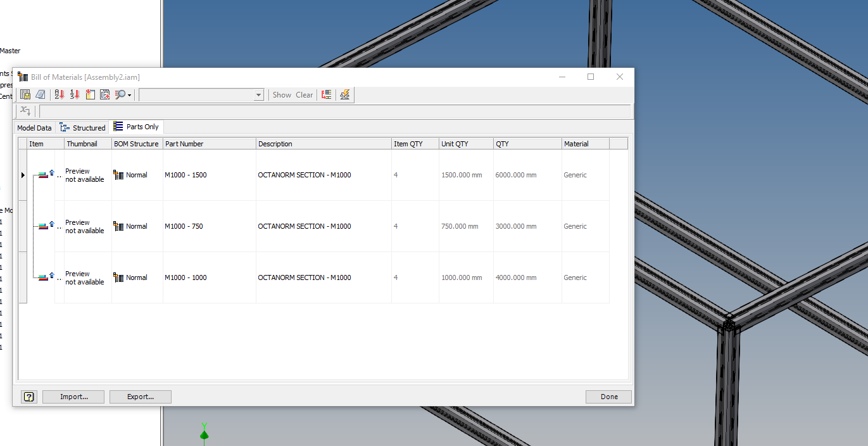Screen dimensions: 868x446
Task: Click the Export Bill of Materials toolbar icon
Action: click(x=25, y=94)
